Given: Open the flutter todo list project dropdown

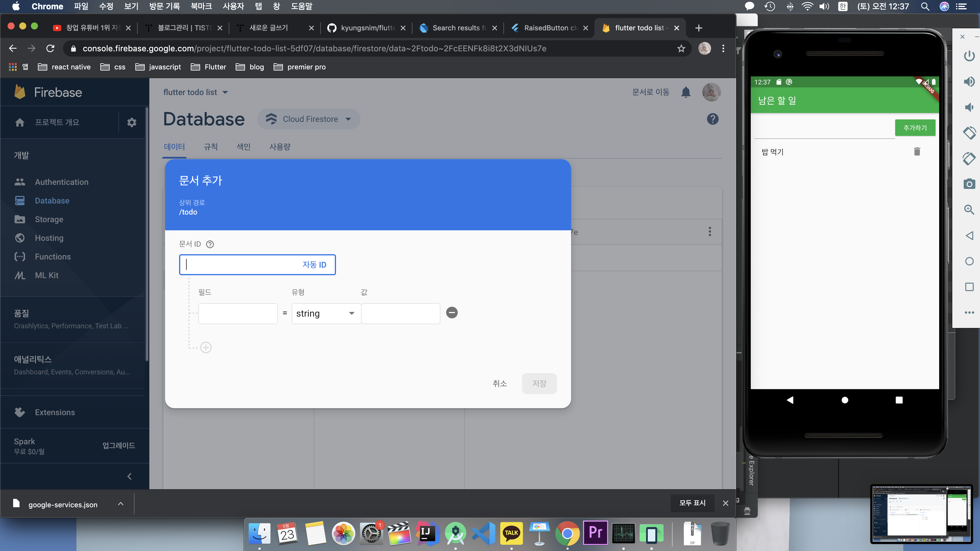Looking at the screenshot, I should [195, 92].
